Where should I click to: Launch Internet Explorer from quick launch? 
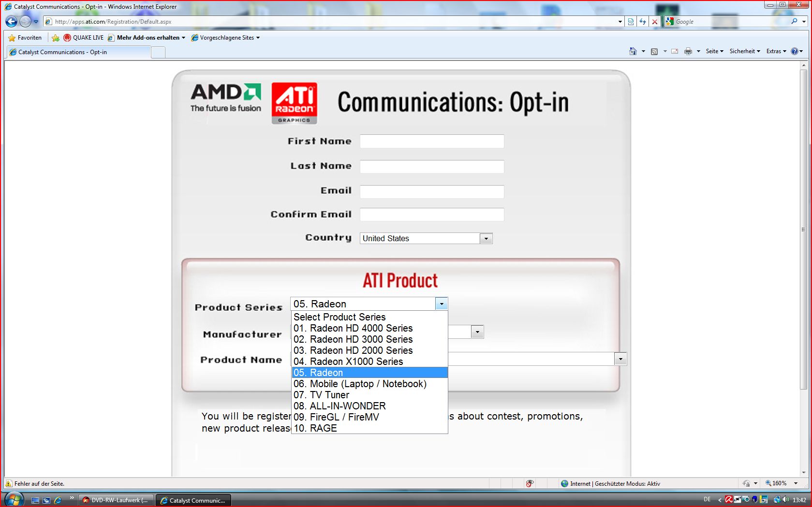click(58, 500)
